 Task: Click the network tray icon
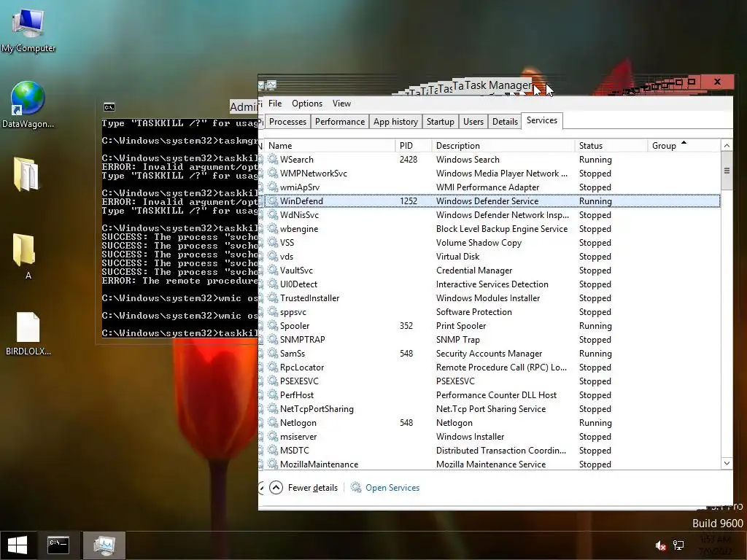(x=678, y=545)
